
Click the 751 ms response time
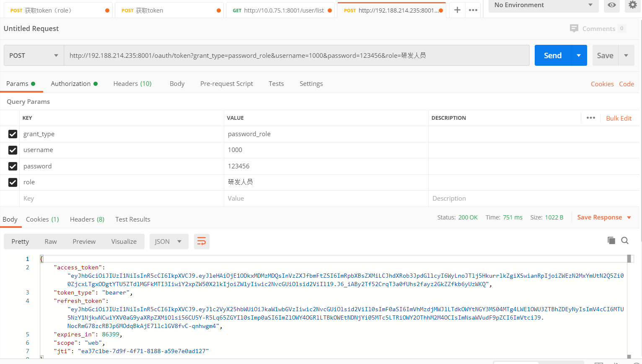(x=513, y=217)
